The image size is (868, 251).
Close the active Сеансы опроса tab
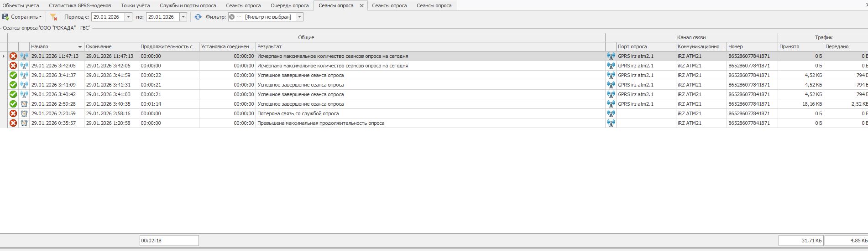[x=361, y=6]
